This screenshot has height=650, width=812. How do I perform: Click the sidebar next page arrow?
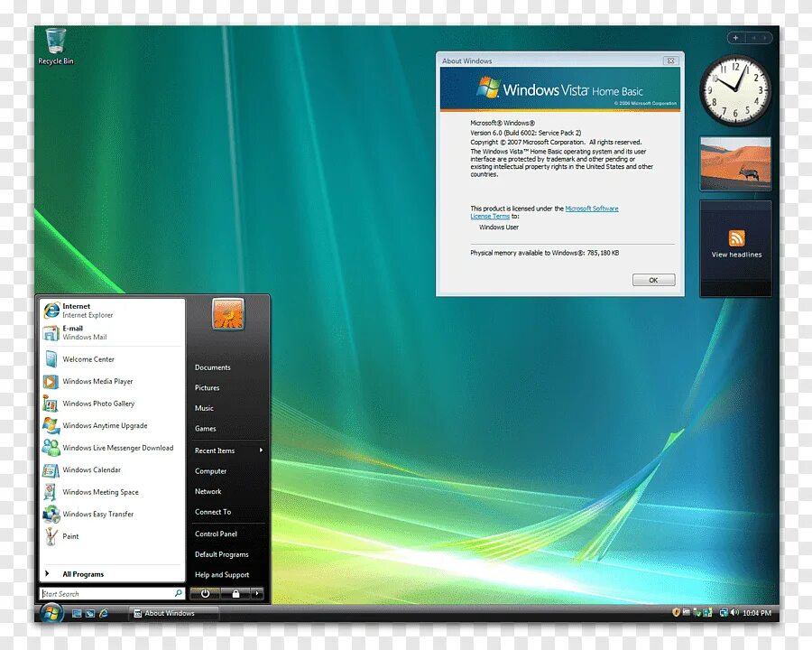pos(766,38)
